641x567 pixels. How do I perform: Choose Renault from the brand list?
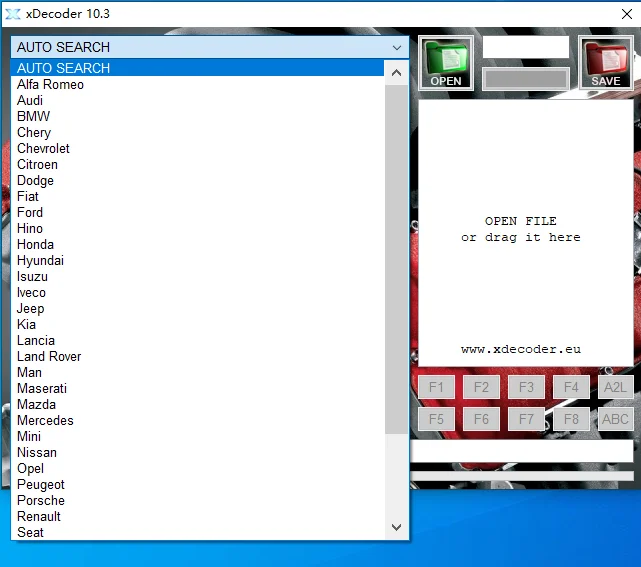click(x=197, y=516)
